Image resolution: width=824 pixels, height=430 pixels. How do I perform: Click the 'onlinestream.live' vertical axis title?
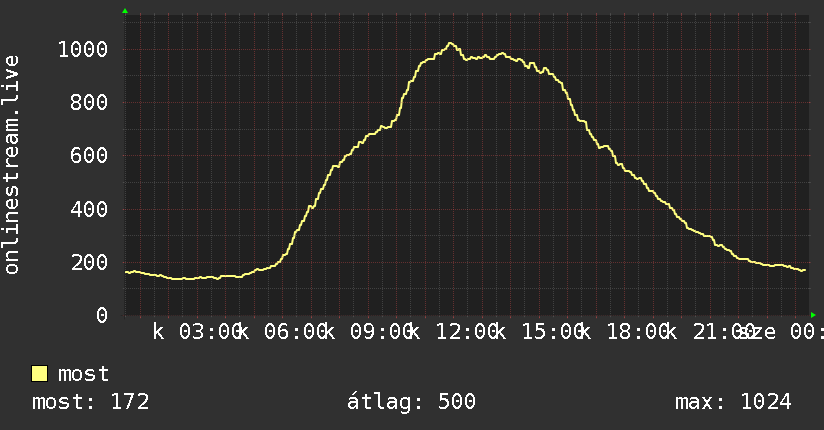tap(12, 165)
